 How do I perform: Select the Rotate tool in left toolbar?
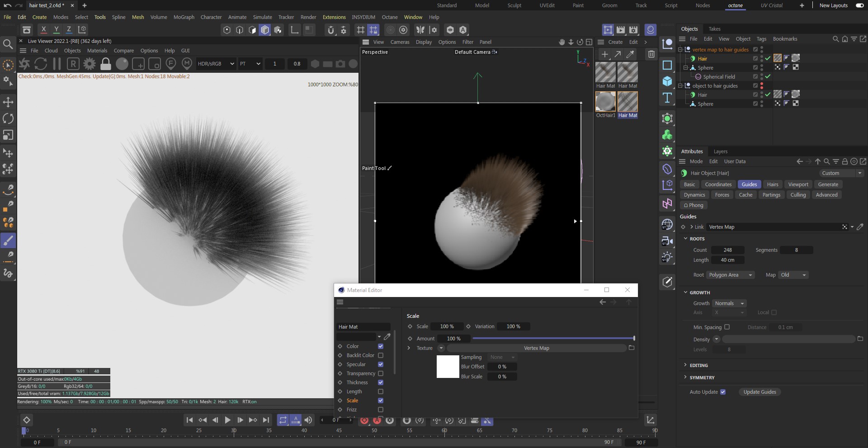point(8,118)
